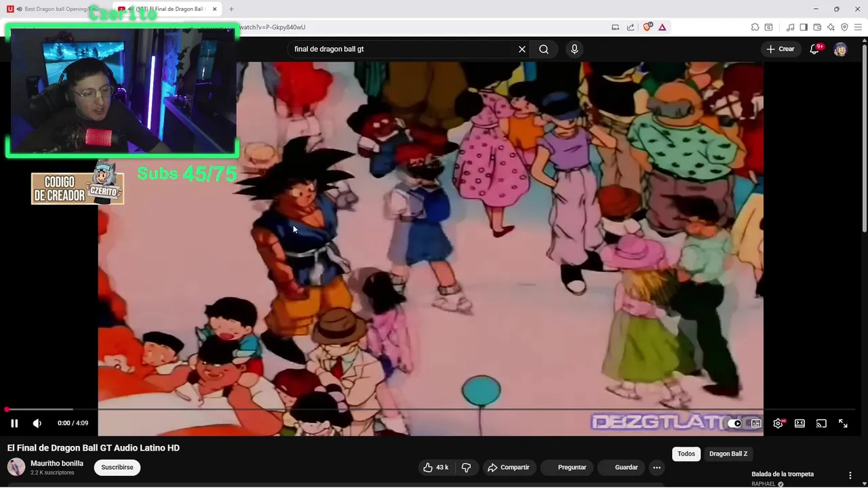
Task: Open Brave Wallet icon
Action: (817, 27)
